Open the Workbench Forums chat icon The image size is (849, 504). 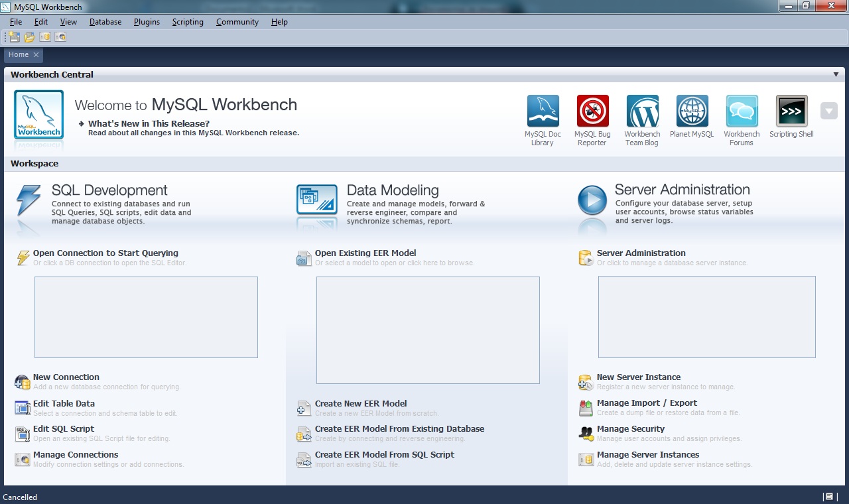click(742, 111)
